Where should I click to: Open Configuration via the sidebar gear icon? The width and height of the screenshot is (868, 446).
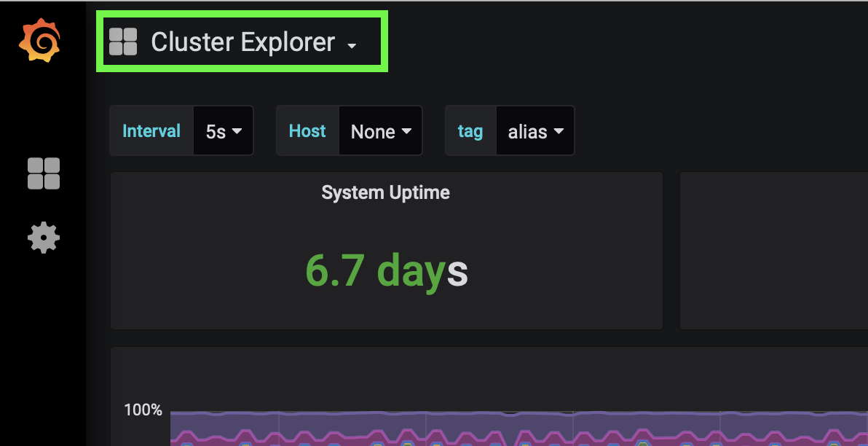click(44, 238)
